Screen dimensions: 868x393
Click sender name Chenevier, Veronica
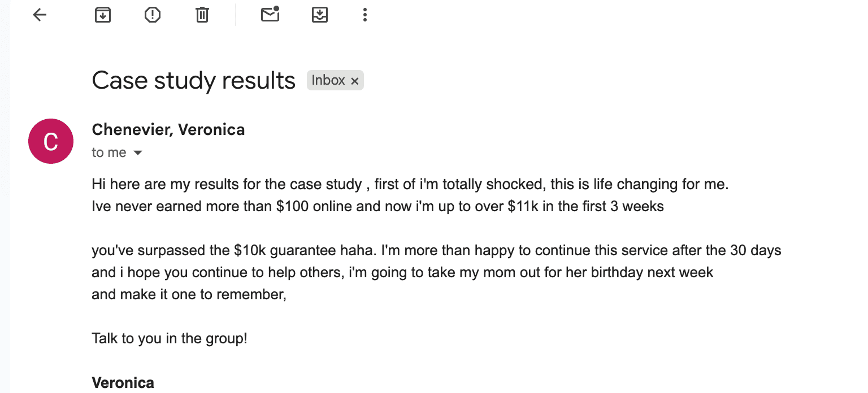[x=168, y=130]
